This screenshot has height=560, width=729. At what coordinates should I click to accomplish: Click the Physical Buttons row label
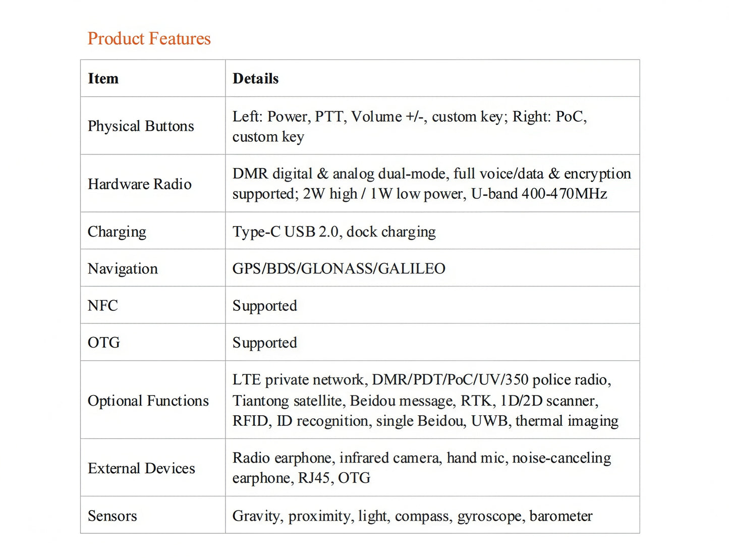[x=141, y=126]
